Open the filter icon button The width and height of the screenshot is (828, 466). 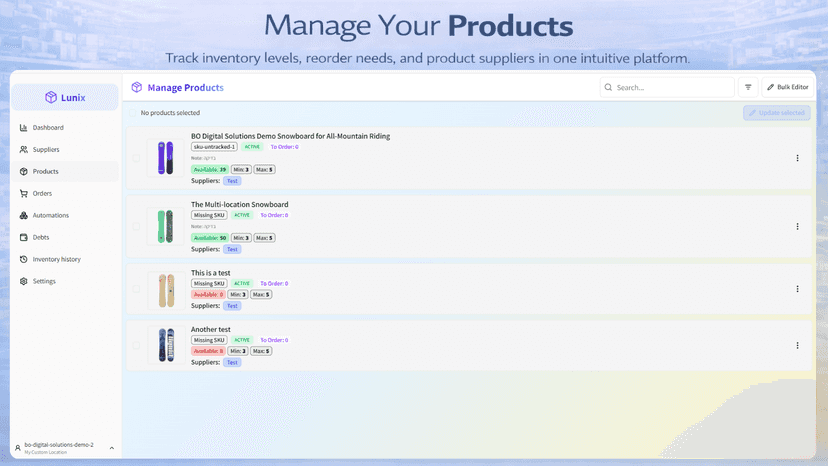tap(748, 87)
